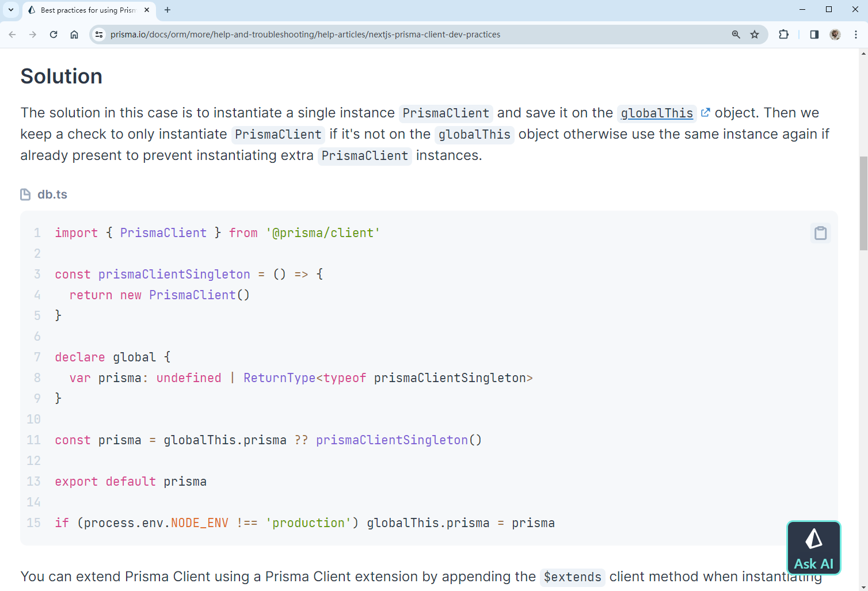868x591 pixels.
Task: Select the Best practices for using Prisma tab
Action: (x=88, y=10)
